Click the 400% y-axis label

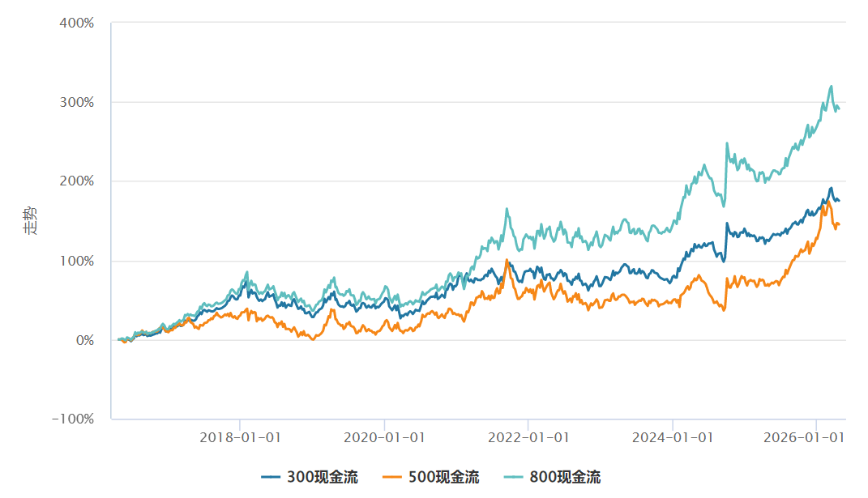click(78, 23)
